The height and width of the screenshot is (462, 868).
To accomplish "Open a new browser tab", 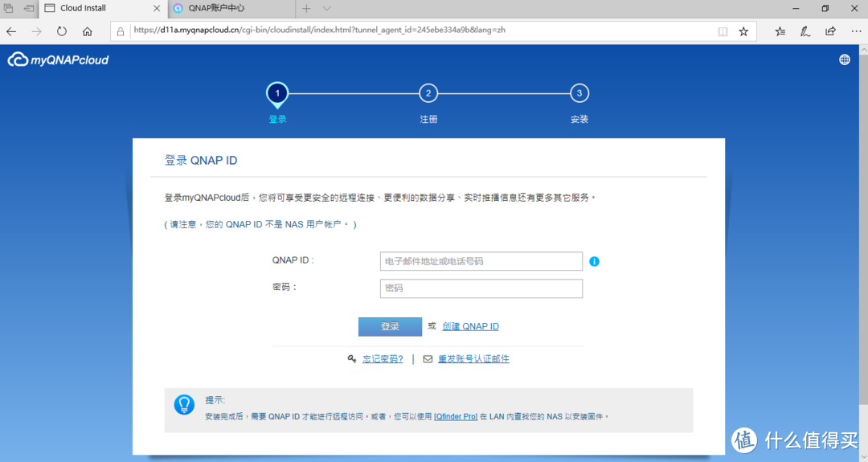I will (x=306, y=9).
